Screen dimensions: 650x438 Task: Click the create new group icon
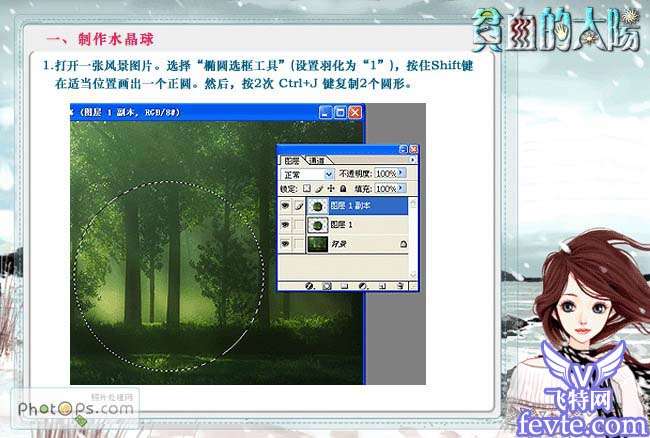344,286
